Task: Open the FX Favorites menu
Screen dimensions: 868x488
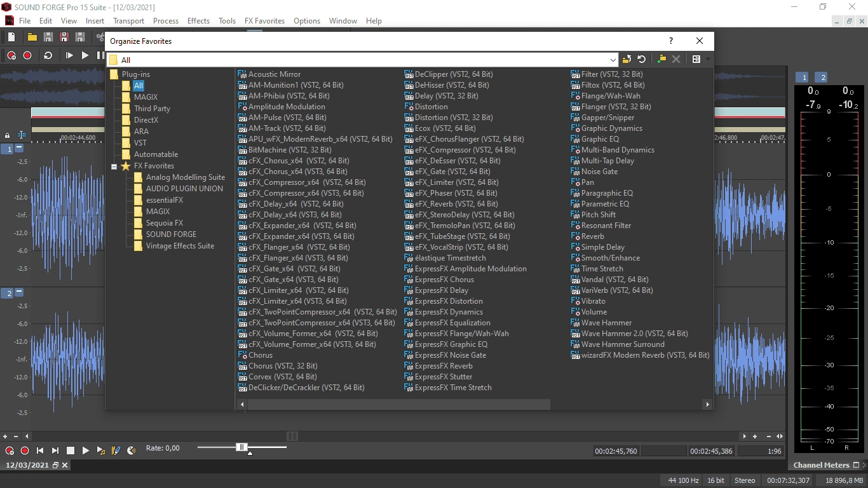Action: pos(264,21)
